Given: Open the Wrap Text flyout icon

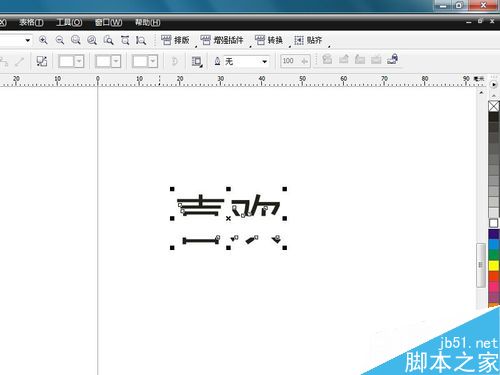Looking at the screenshot, I should tap(197, 61).
